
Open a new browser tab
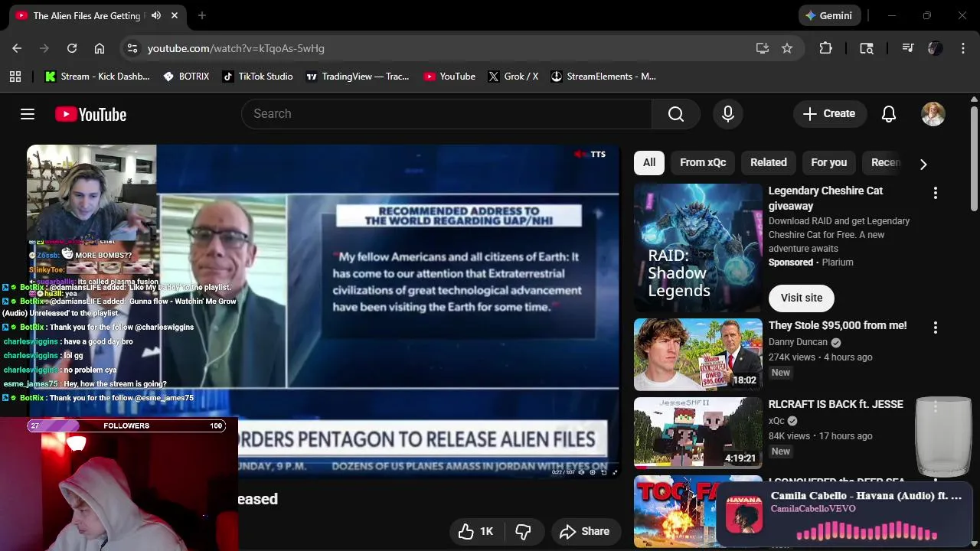click(x=202, y=15)
